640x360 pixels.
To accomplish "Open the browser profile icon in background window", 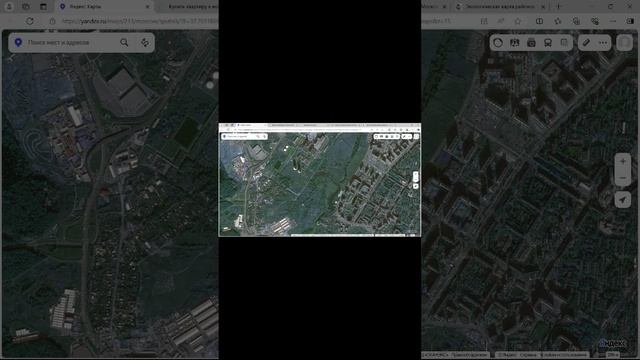I will (9, 7).
